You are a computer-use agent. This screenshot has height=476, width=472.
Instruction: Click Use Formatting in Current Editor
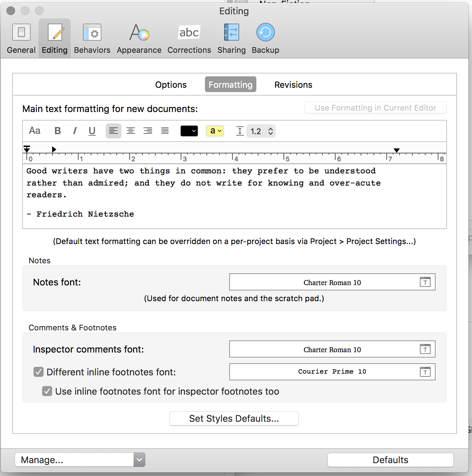point(376,108)
